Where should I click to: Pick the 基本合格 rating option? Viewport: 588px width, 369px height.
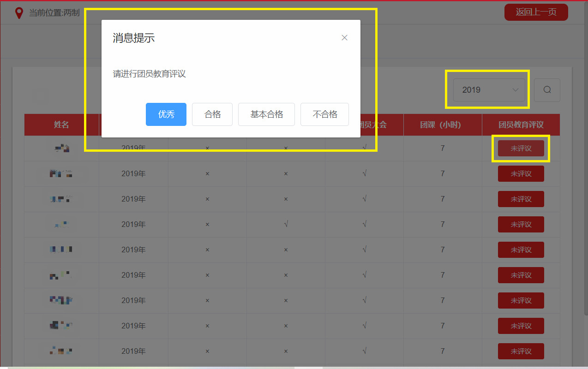click(x=266, y=114)
